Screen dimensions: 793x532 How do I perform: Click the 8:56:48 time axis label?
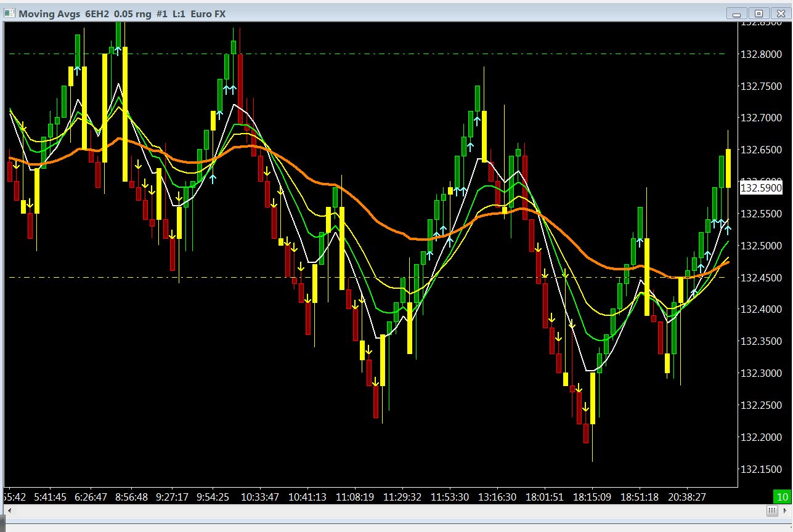(x=131, y=497)
